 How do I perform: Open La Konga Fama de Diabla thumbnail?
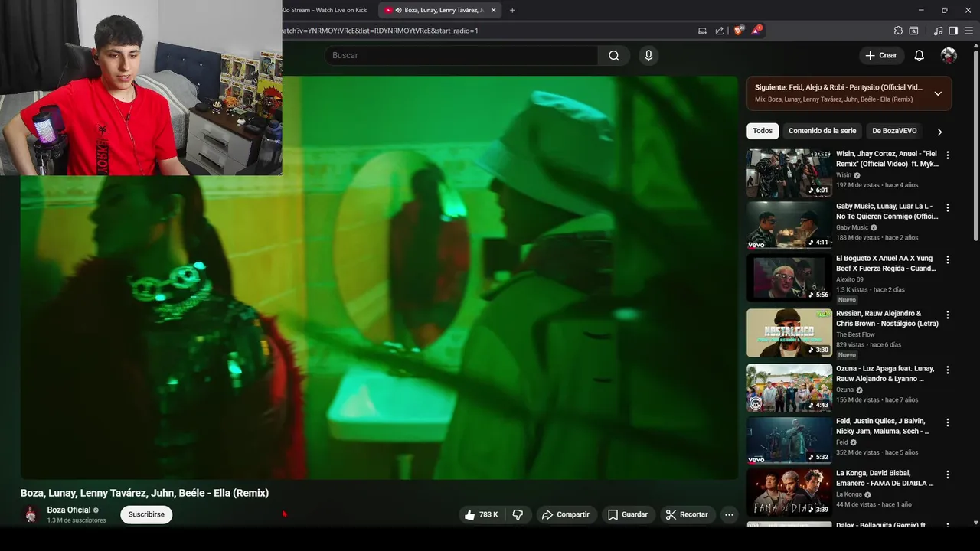pos(789,493)
